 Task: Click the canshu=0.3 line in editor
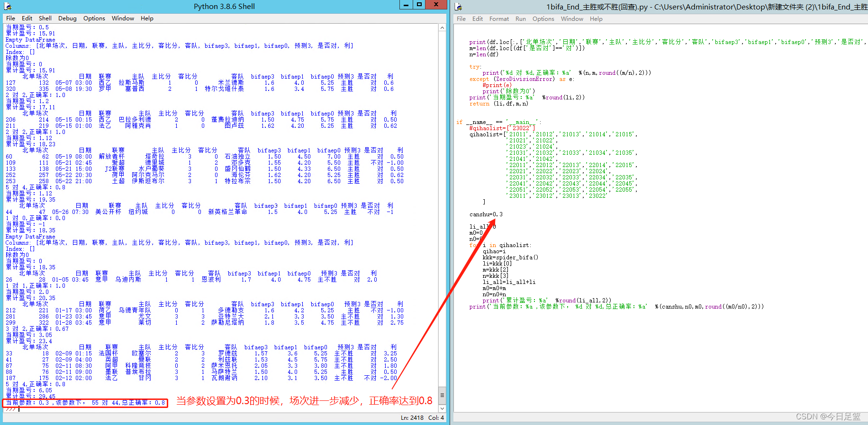click(x=486, y=214)
